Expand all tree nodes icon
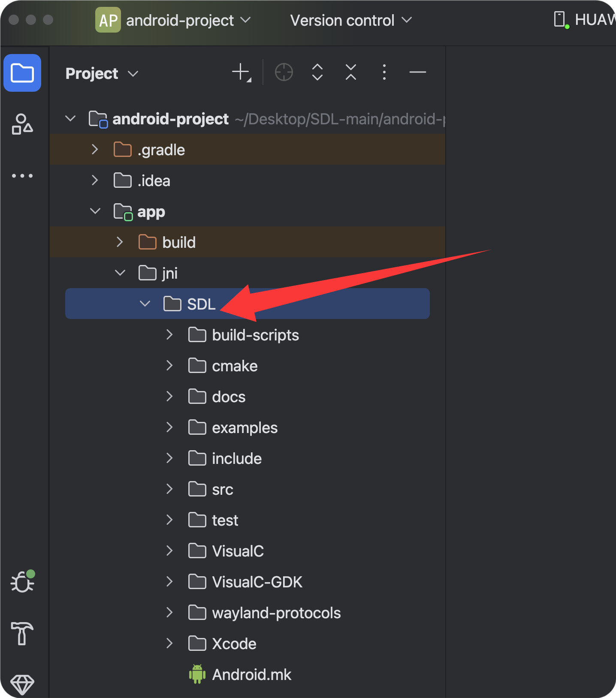Viewport: 616px width, 698px height. (x=317, y=72)
